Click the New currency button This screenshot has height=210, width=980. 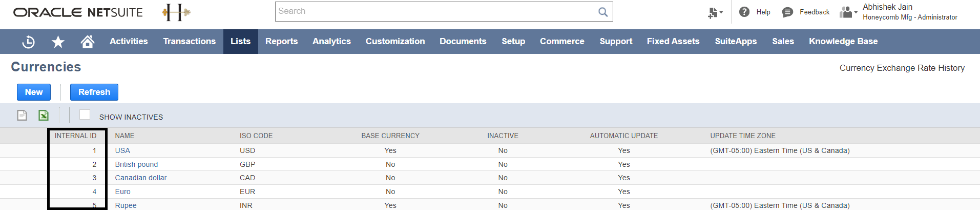(34, 92)
